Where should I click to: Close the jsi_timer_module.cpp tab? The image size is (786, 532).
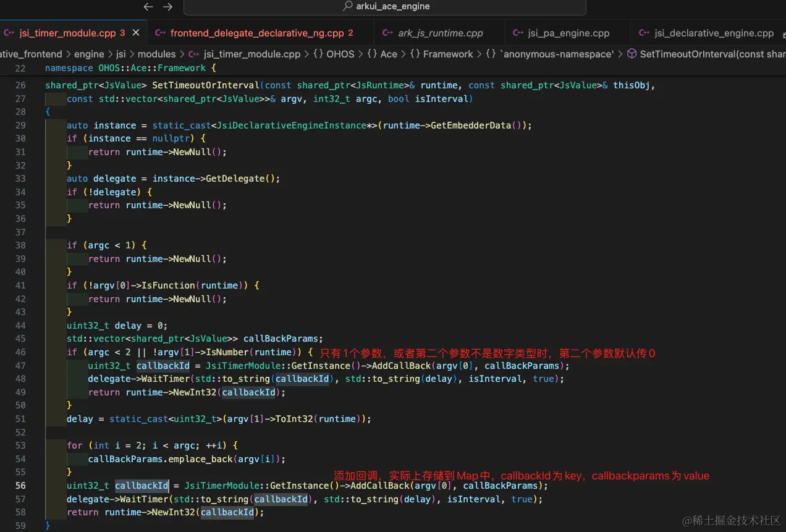pyautogui.click(x=136, y=33)
